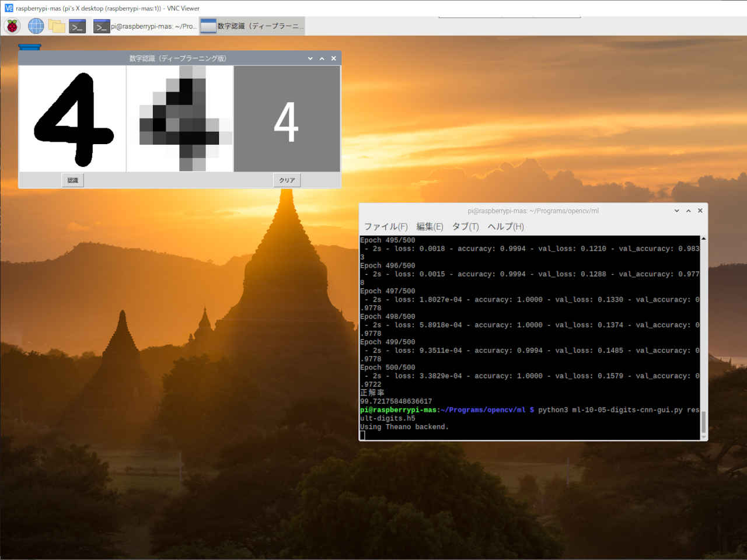Switch to the 数字認識 taskbar window item

[x=252, y=26]
